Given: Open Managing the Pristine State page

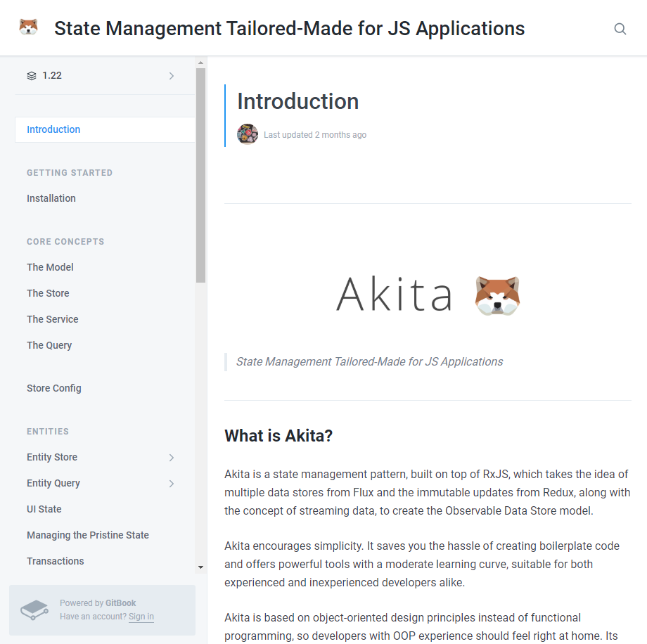Looking at the screenshot, I should (88, 535).
